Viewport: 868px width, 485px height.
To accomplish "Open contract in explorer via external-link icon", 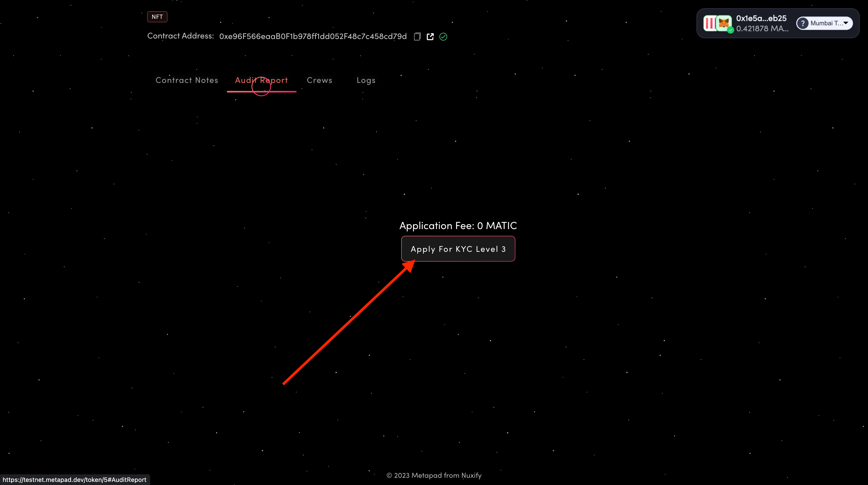I will pyautogui.click(x=430, y=36).
